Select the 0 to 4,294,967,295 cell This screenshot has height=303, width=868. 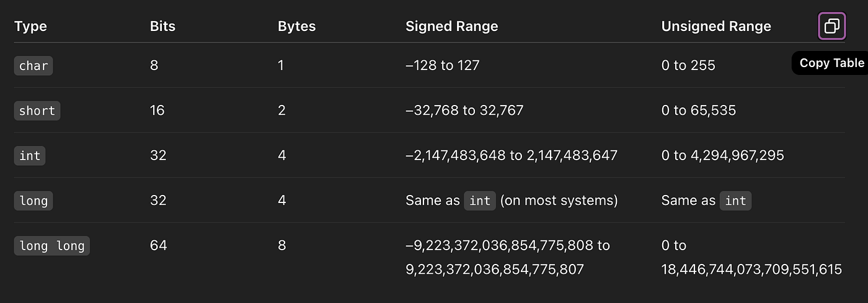pyautogui.click(x=723, y=155)
